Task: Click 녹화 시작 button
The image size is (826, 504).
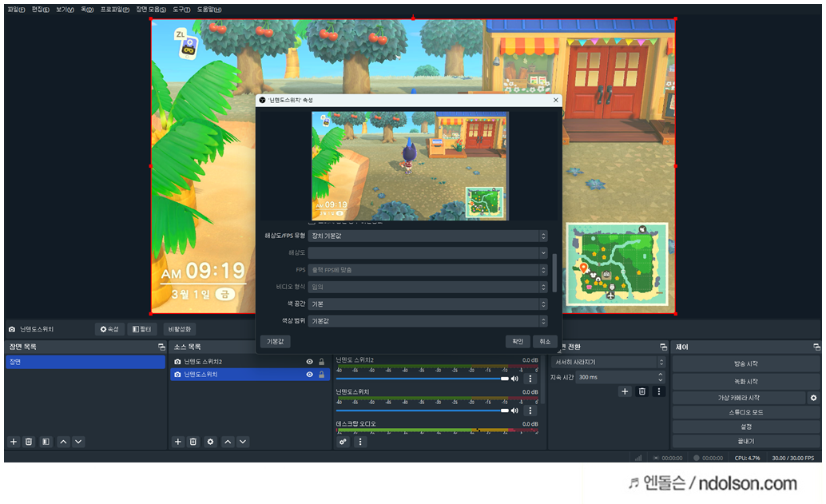Action: pos(746,381)
